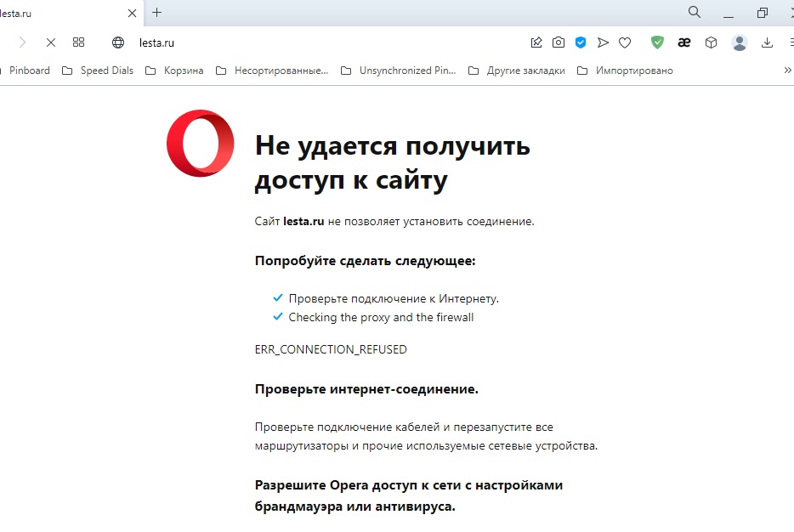The image size is (794, 532).
Task: Open the Несортированные bookmarks folder
Action: point(272,71)
